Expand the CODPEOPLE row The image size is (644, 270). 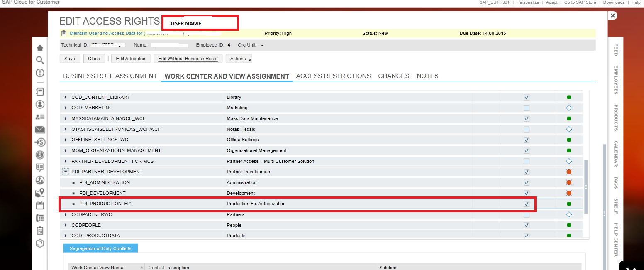coord(66,225)
